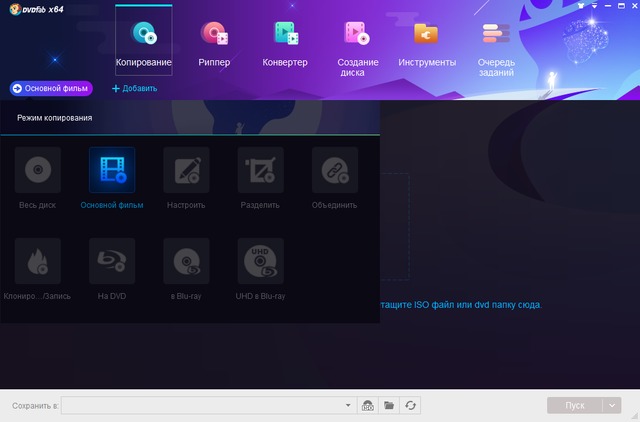Toggle the Основной фильм mode switcher
640x422 pixels.
tap(51, 88)
